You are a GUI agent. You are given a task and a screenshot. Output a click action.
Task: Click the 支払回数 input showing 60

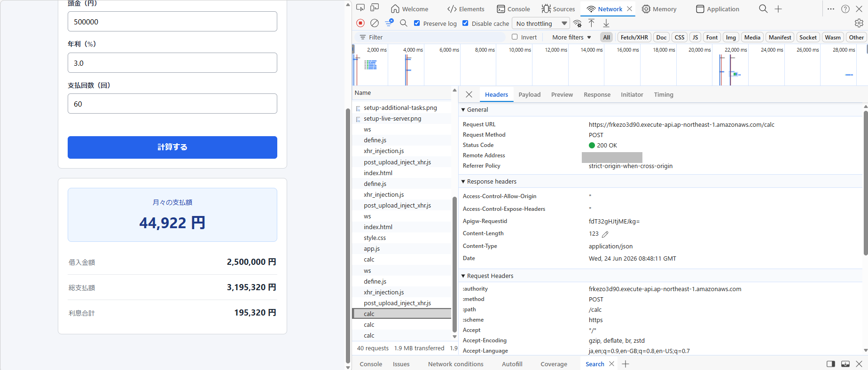(x=172, y=104)
